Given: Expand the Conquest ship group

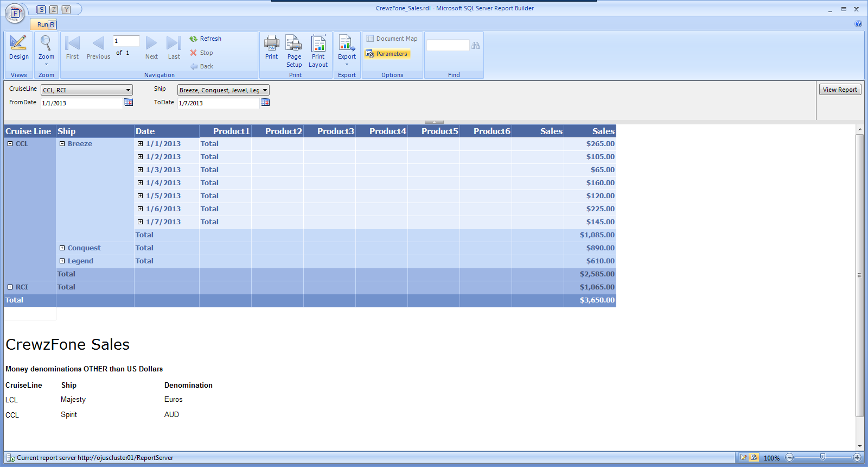Looking at the screenshot, I should [x=62, y=248].
